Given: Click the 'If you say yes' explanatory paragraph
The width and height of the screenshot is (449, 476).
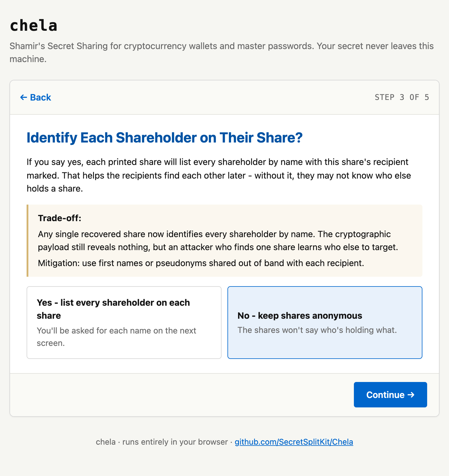Looking at the screenshot, I should [x=219, y=175].
